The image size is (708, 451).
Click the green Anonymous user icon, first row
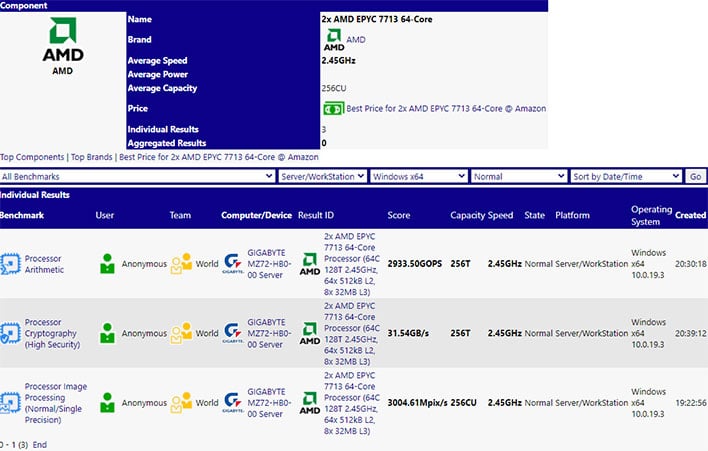point(107,264)
